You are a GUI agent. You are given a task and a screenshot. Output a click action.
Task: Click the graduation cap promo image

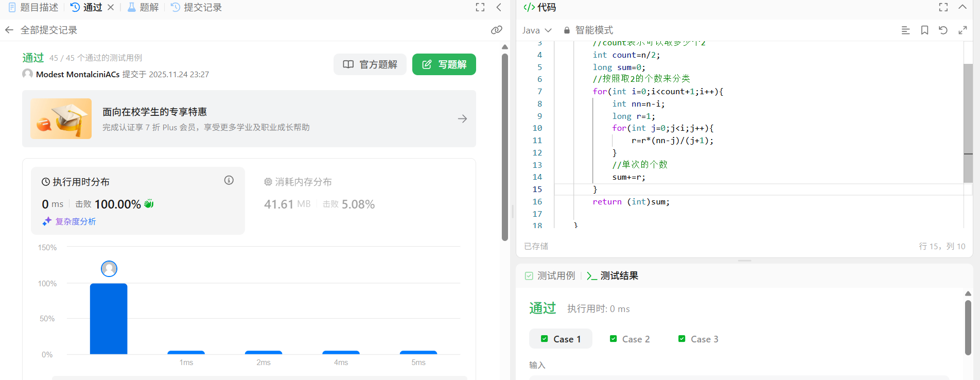click(61, 118)
